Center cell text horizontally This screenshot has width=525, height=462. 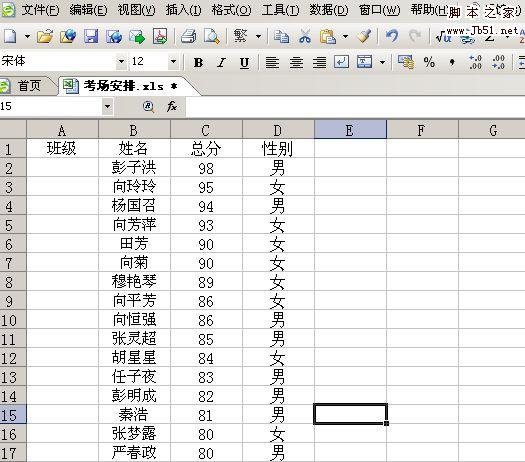pos(296,62)
